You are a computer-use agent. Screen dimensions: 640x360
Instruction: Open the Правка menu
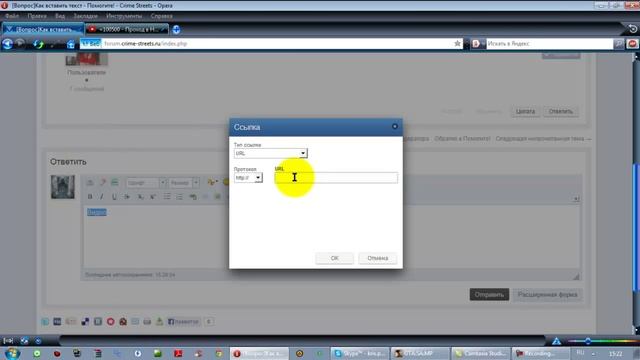pyautogui.click(x=37, y=16)
